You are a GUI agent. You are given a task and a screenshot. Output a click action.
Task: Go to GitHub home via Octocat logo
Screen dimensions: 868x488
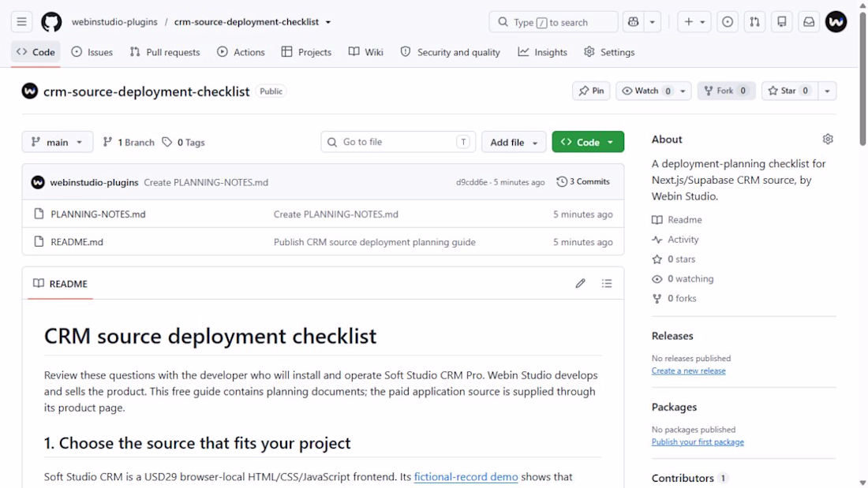coord(51,22)
